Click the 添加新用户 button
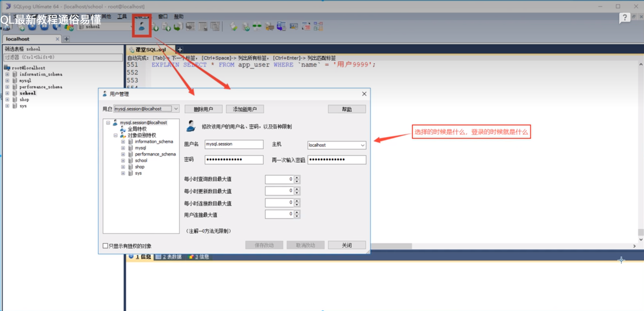The width and height of the screenshot is (644, 311). 245,109
